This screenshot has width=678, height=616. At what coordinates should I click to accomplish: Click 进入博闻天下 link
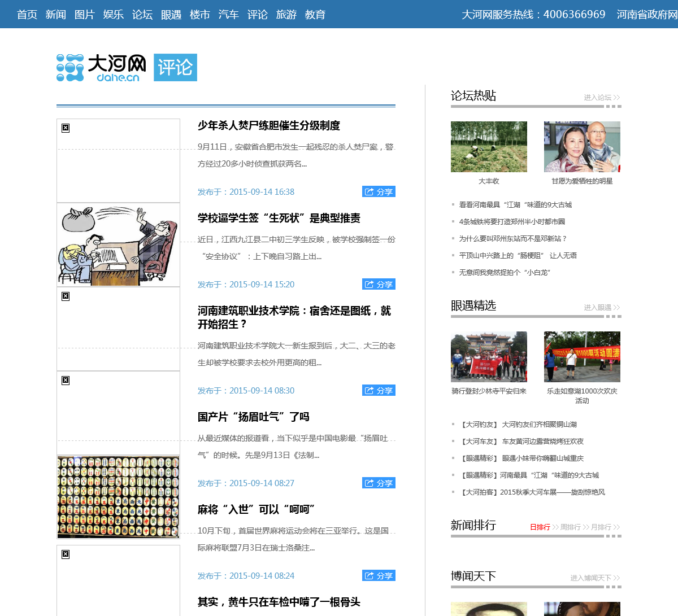(595, 578)
